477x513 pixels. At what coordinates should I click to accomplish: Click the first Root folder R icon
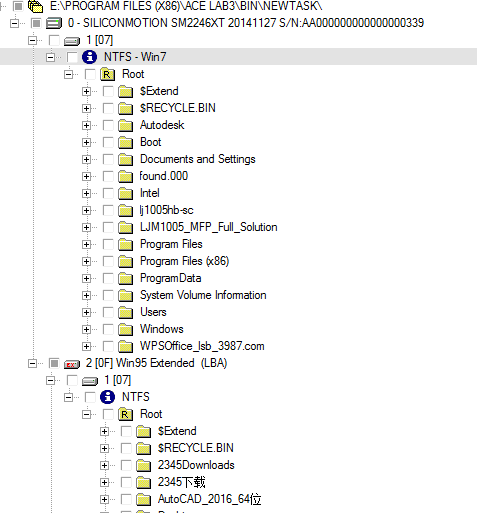pos(108,74)
